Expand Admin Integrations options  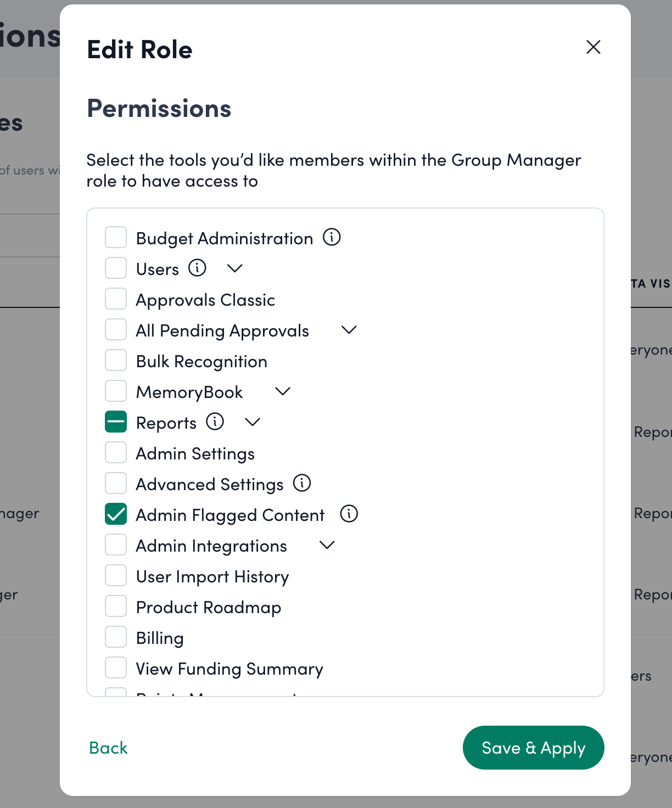(327, 545)
